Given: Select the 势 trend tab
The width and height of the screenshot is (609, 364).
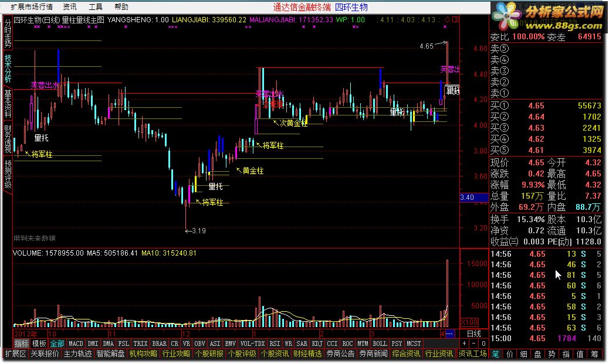Looking at the screenshot, I should pos(552,353).
